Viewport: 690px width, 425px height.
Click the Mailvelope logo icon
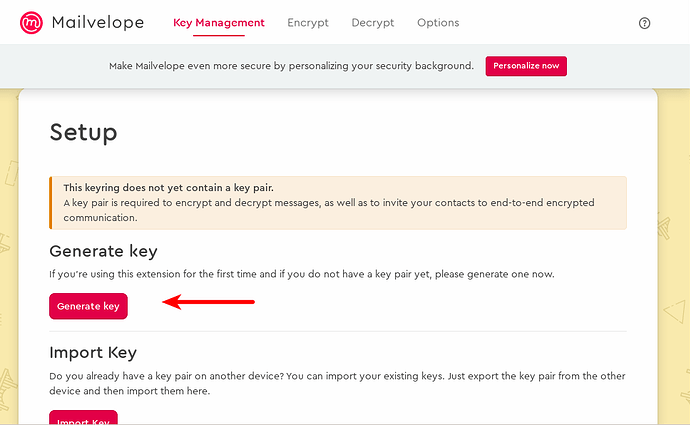31,22
